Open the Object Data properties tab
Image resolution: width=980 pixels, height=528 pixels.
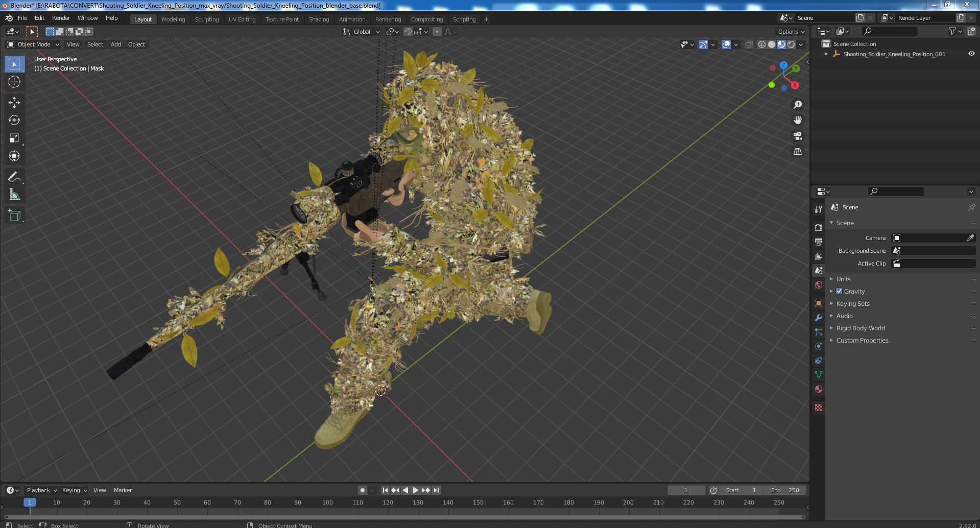point(819,375)
